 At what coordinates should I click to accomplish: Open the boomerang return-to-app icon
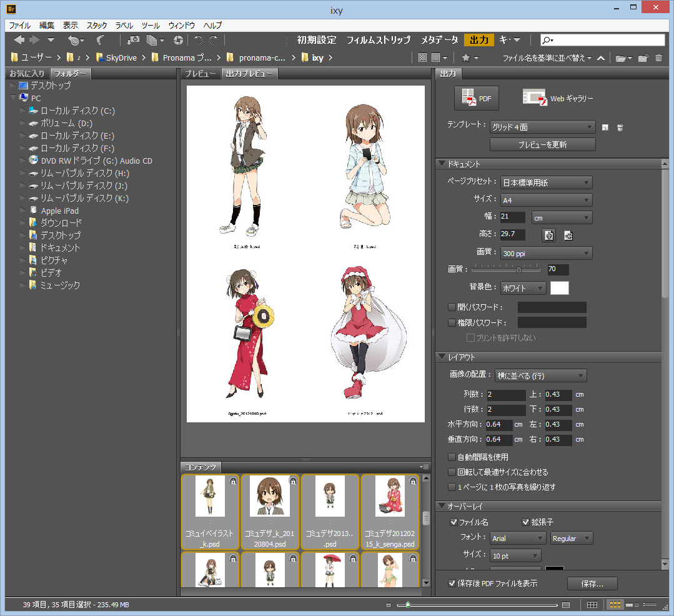pyautogui.click(x=100, y=40)
